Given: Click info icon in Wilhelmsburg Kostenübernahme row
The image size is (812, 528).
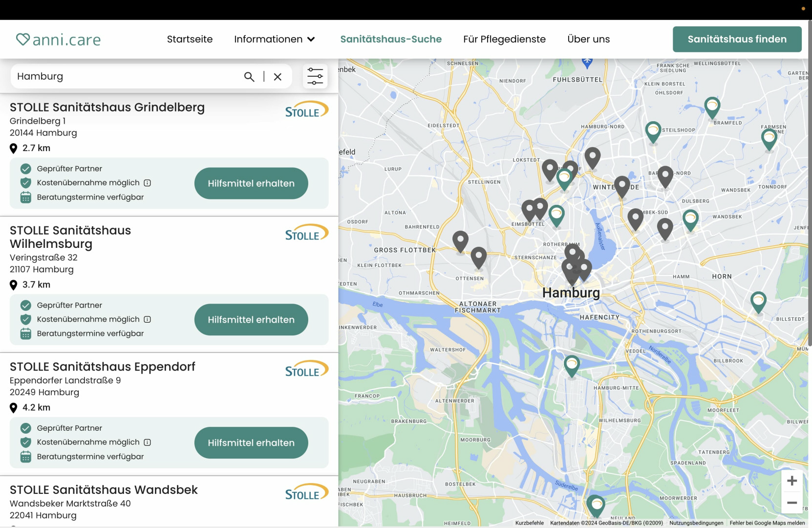Looking at the screenshot, I should click(148, 319).
